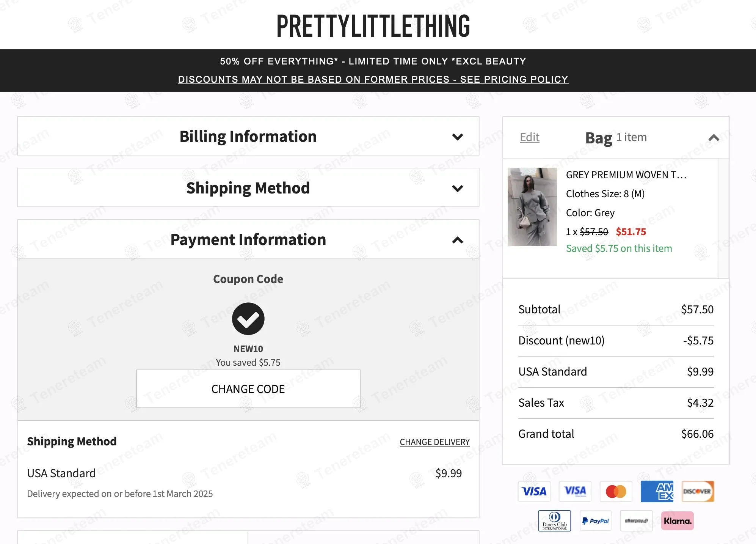Click the grey premium woven product title
The image size is (756, 544).
(626, 175)
